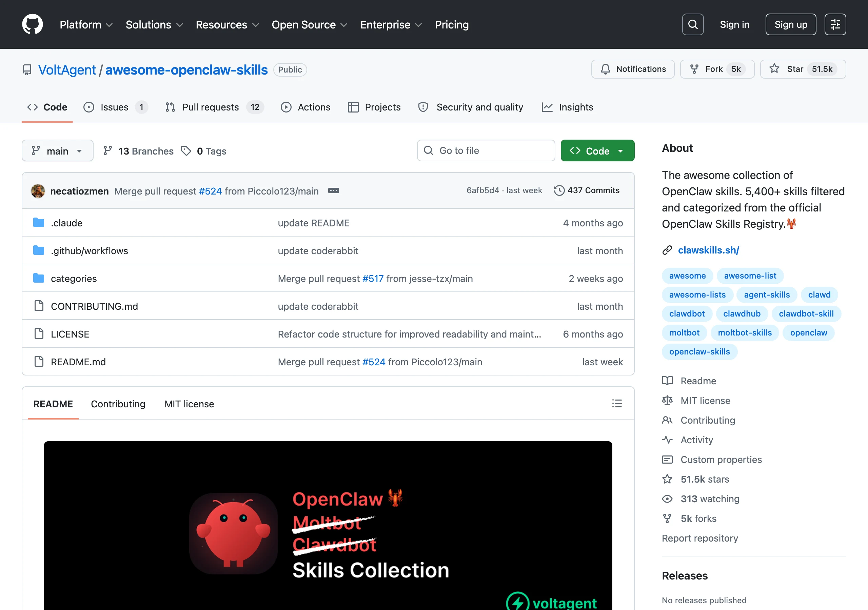Click the forks icon next to 5k forks
This screenshot has height=610, width=868.
(x=667, y=518)
